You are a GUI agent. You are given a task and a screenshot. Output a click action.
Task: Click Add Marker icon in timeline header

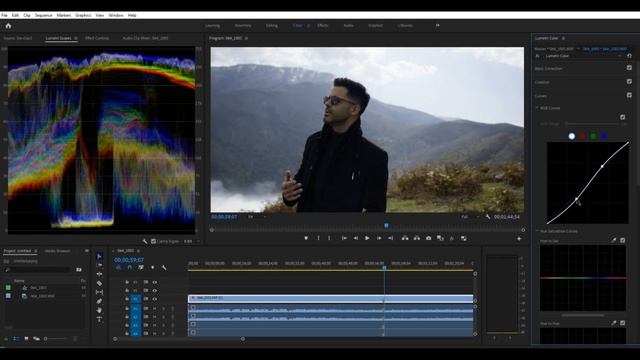point(153,268)
